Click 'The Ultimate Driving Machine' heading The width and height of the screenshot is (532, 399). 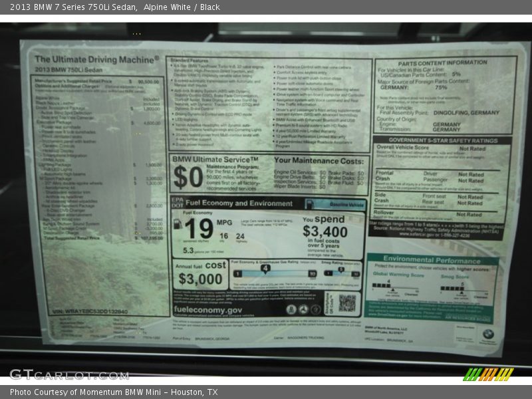[96, 60]
